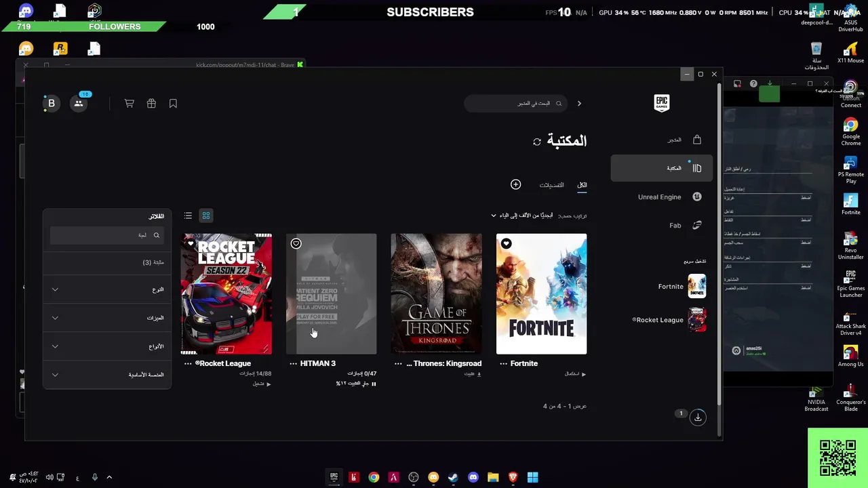Open the Fortnite cover thumbnail

pyautogui.click(x=541, y=293)
